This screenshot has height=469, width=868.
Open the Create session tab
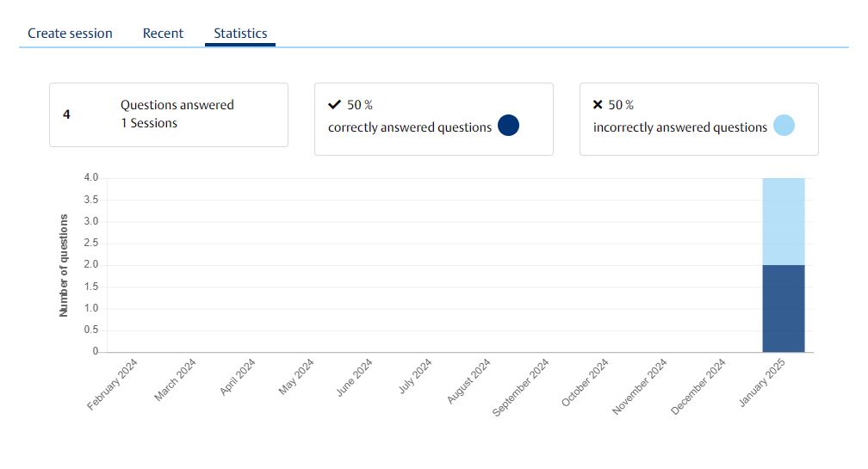[x=70, y=34]
